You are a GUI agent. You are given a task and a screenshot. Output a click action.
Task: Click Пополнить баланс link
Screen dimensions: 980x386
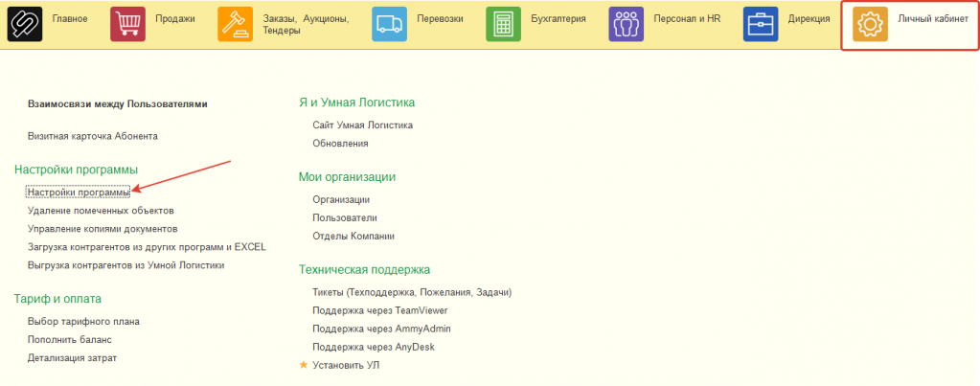click(69, 340)
